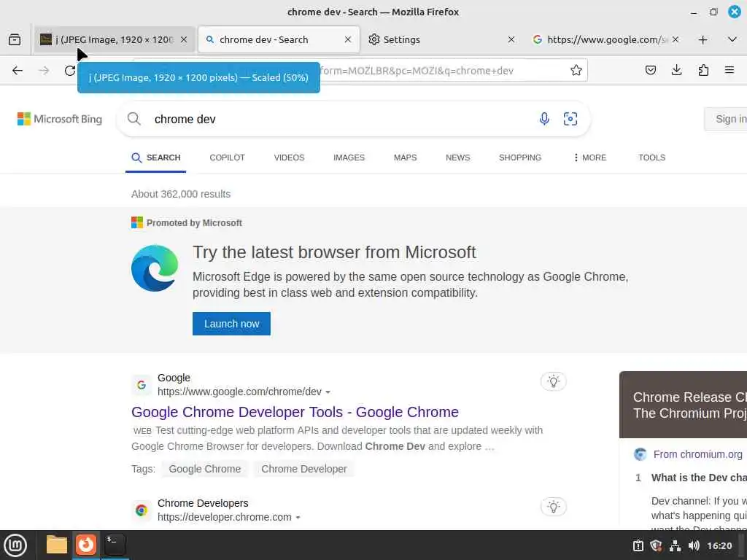Click the Microsoft Edge logo
The width and height of the screenshot is (747, 560).
(155, 268)
